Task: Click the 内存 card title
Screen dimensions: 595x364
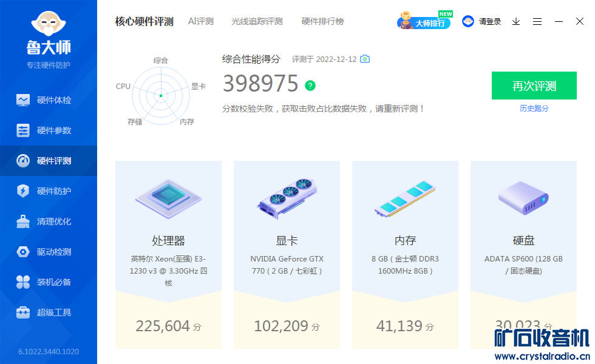Action: pos(406,240)
